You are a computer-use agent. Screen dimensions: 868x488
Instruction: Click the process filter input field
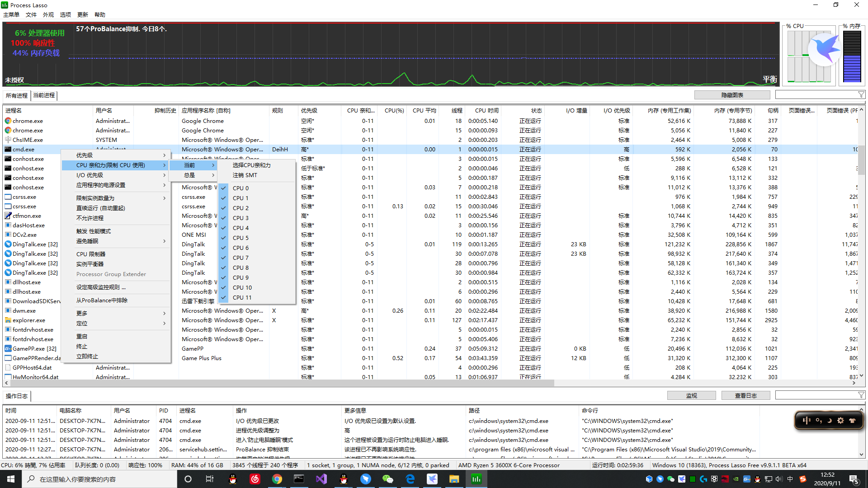pyautogui.click(x=816, y=94)
